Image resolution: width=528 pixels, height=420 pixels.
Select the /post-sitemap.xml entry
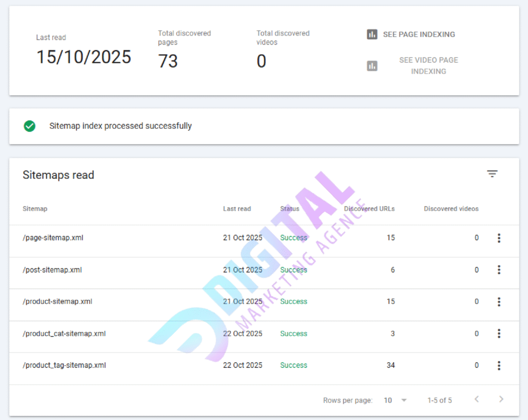click(x=52, y=270)
